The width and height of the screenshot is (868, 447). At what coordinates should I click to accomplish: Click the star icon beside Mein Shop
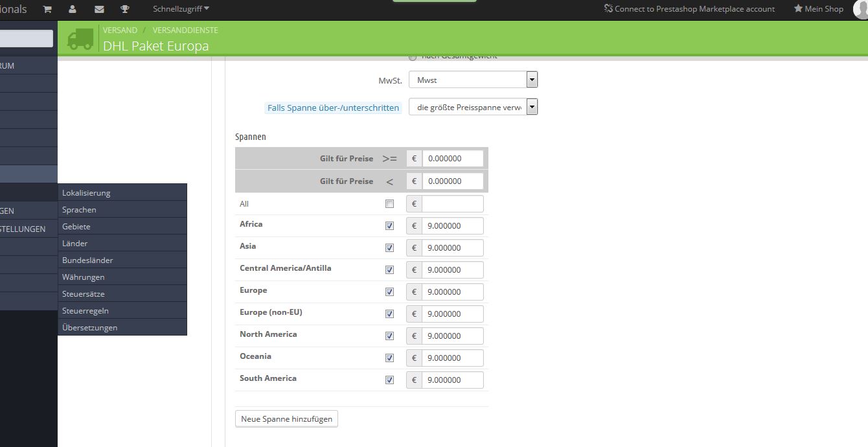[798, 9]
